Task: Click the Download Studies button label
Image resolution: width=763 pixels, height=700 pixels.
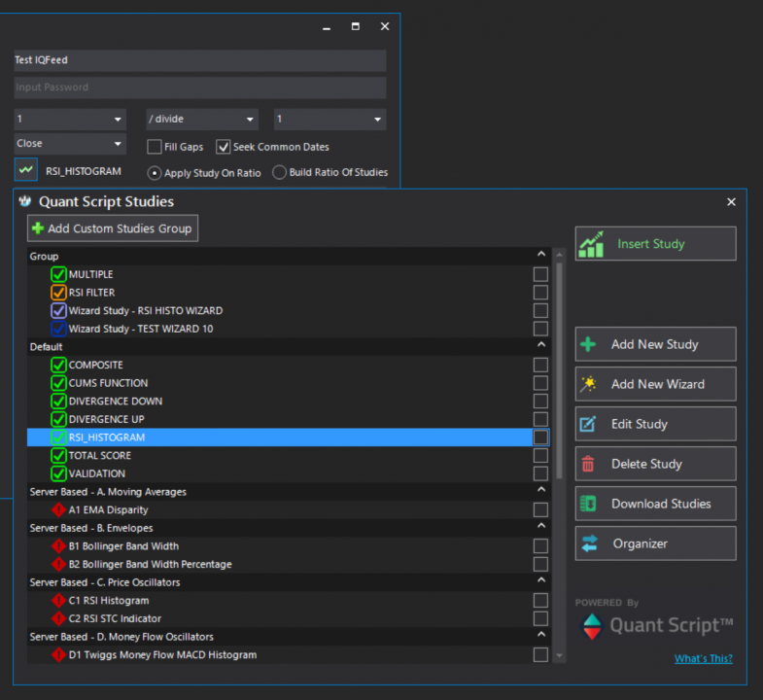Action: coord(661,504)
